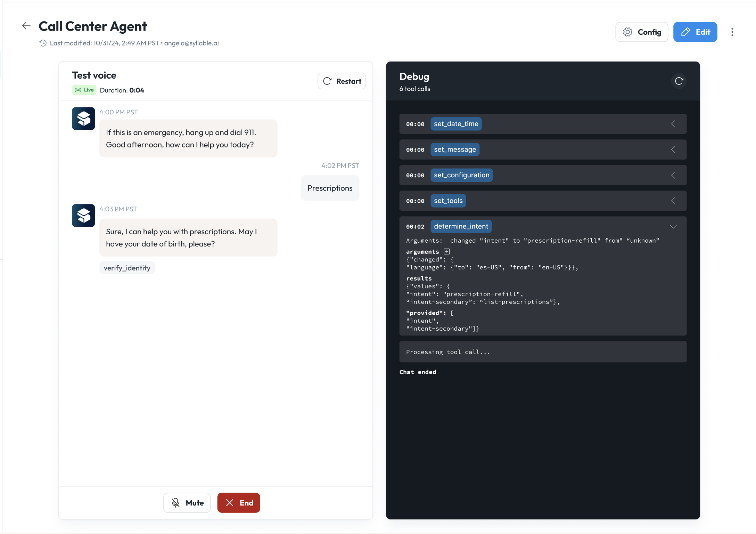Click the back arrow beside Call Center Agent
Viewport: 756px width, 534px height.
(26, 26)
